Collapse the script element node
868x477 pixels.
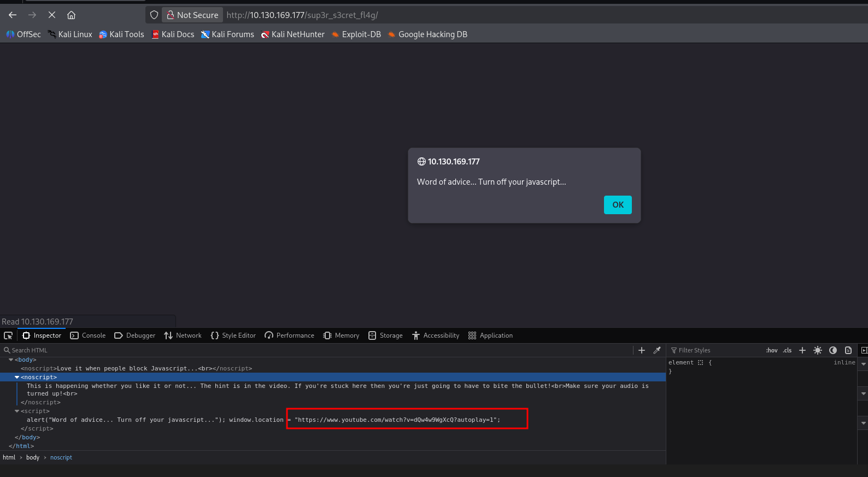pos(17,411)
